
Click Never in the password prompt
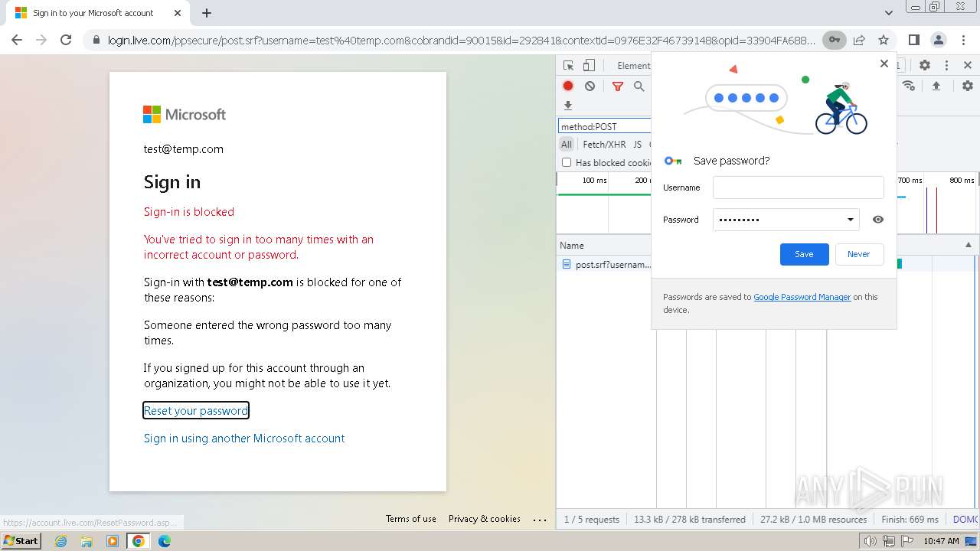pyautogui.click(x=858, y=254)
